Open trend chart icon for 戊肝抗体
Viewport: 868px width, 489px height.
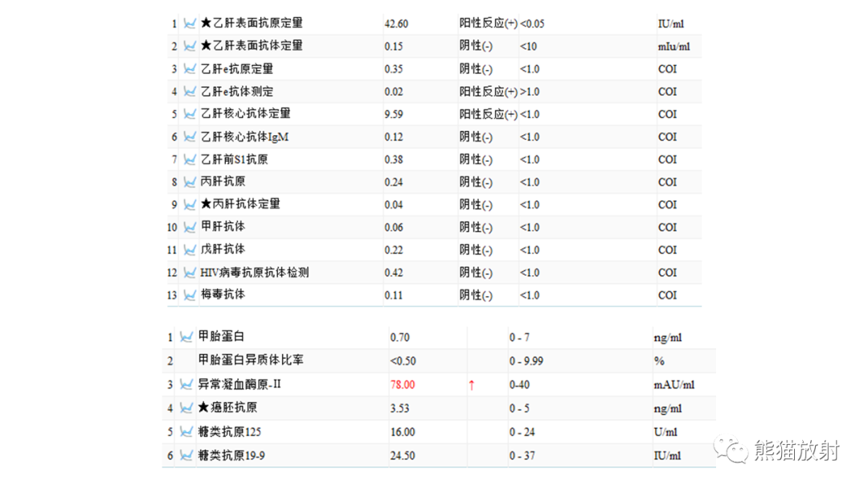coord(190,250)
